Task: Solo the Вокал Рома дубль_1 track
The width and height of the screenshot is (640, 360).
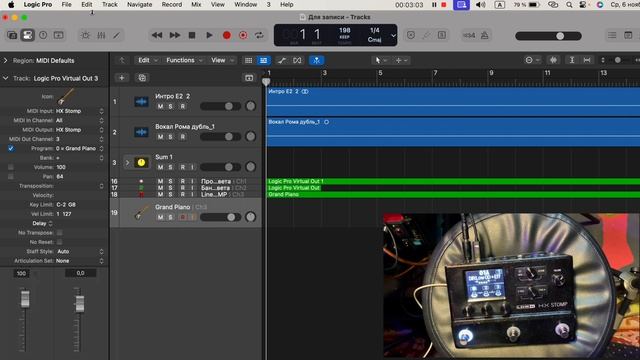Action: click(x=171, y=137)
